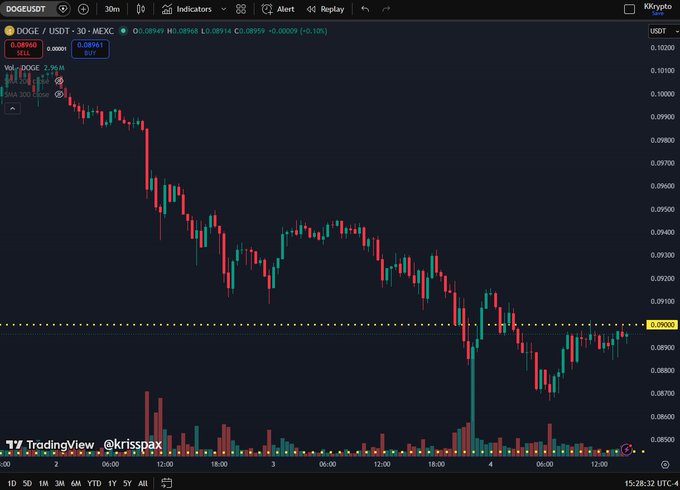
Task: Select the 1D date range
Action: tap(12, 483)
